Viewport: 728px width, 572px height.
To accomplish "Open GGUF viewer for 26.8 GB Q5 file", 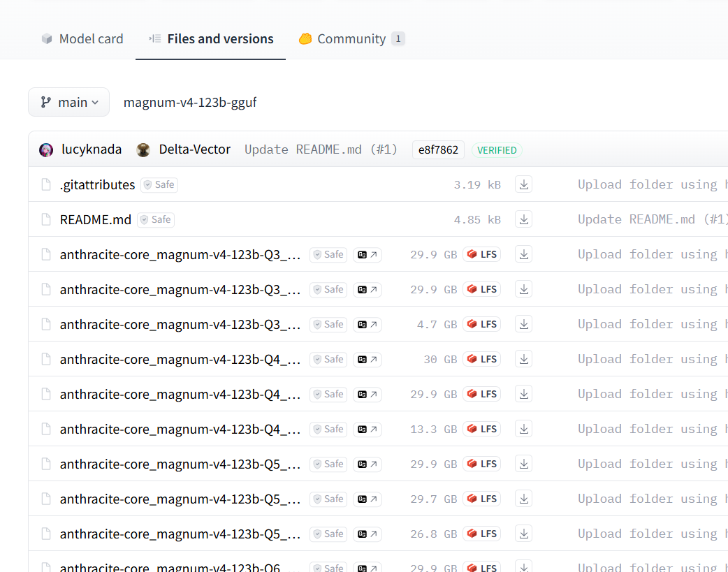I will tap(367, 534).
